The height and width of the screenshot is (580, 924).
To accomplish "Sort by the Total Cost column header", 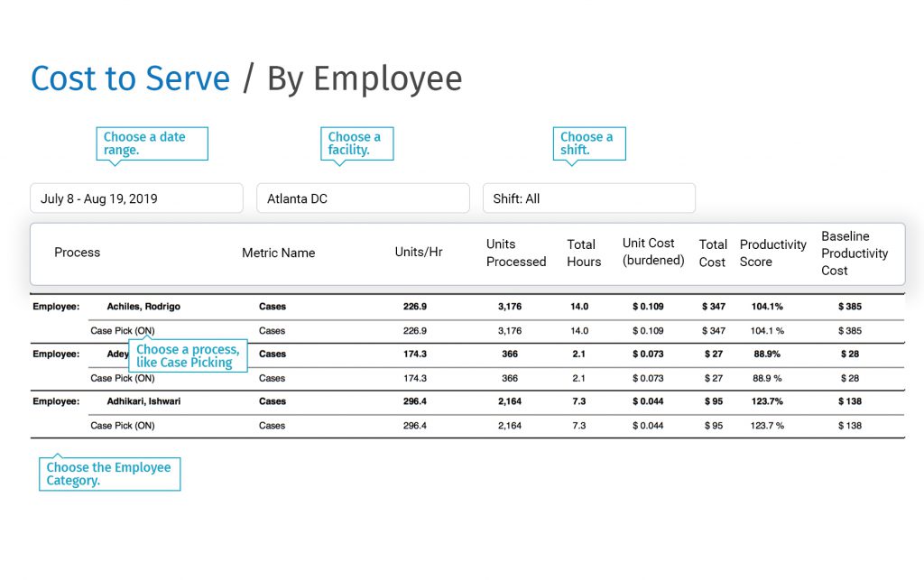I will click(712, 253).
